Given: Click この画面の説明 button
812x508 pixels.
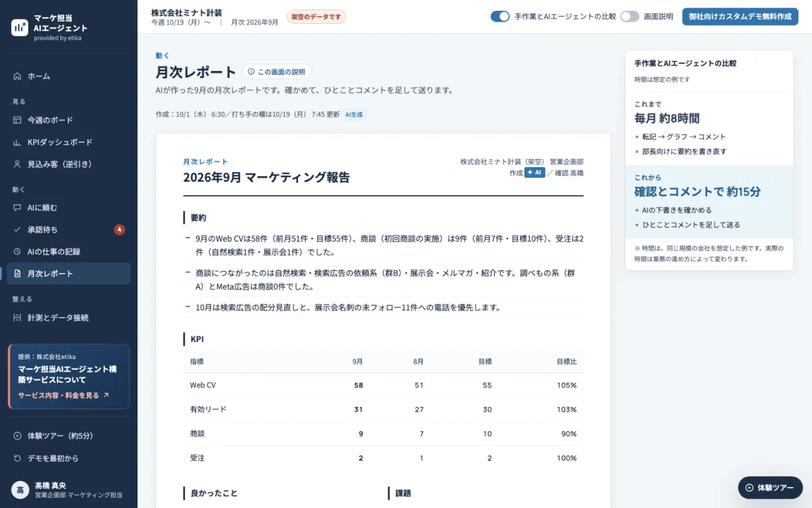Looking at the screenshot, I should [x=277, y=72].
